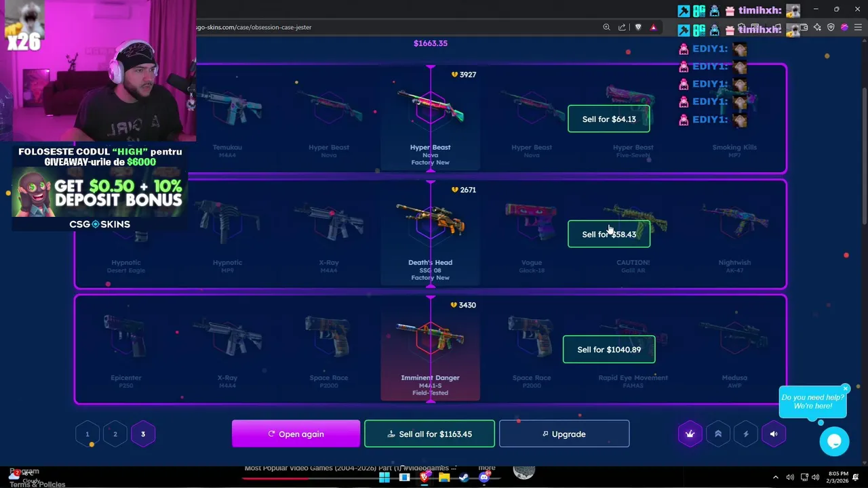Click the browser address bar URL
The image size is (868, 488).
coord(254,27)
